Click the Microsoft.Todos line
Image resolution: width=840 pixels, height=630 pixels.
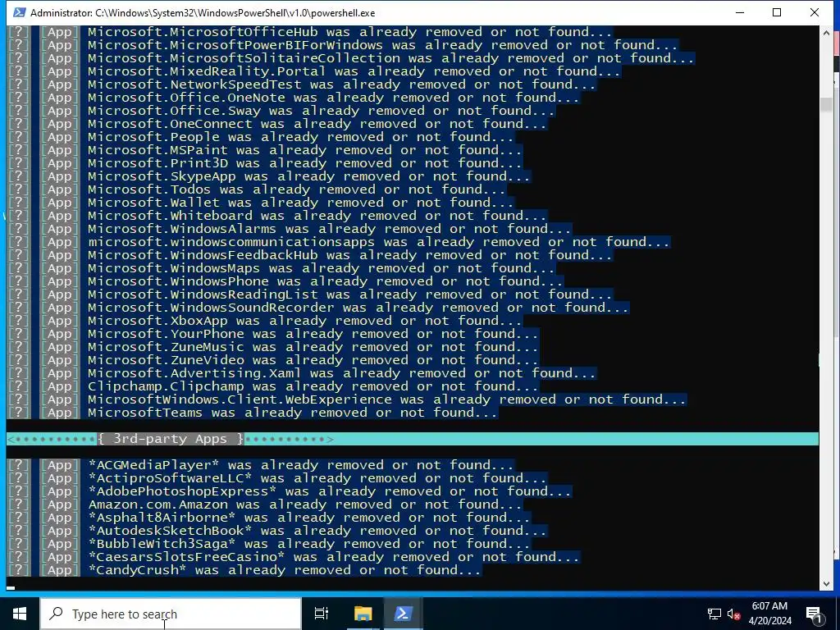(x=257, y=189)
